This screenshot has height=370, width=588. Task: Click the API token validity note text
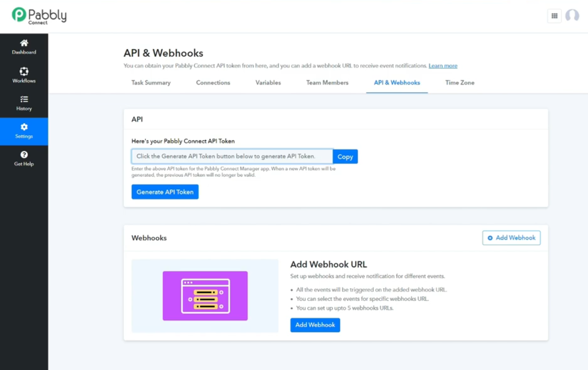tap(234, 172)
